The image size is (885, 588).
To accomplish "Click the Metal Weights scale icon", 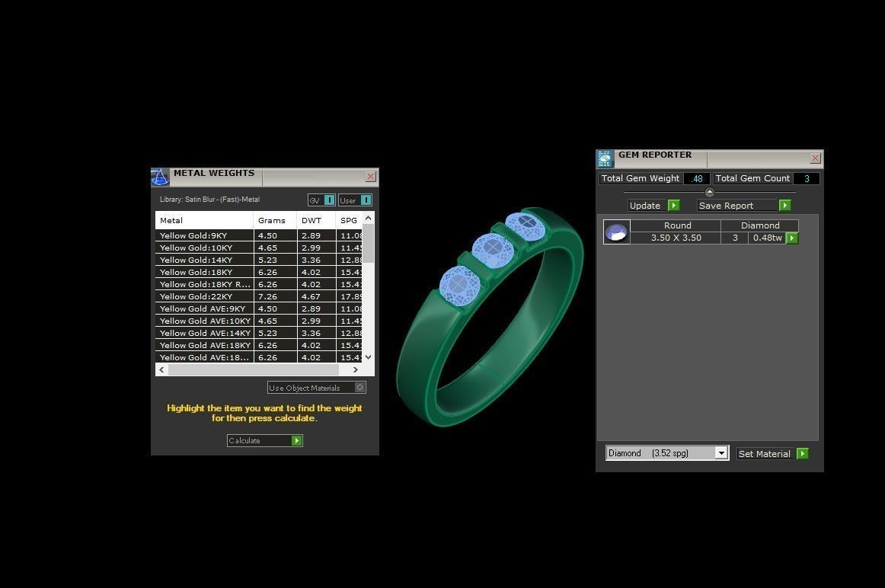I will coord(160,177).
